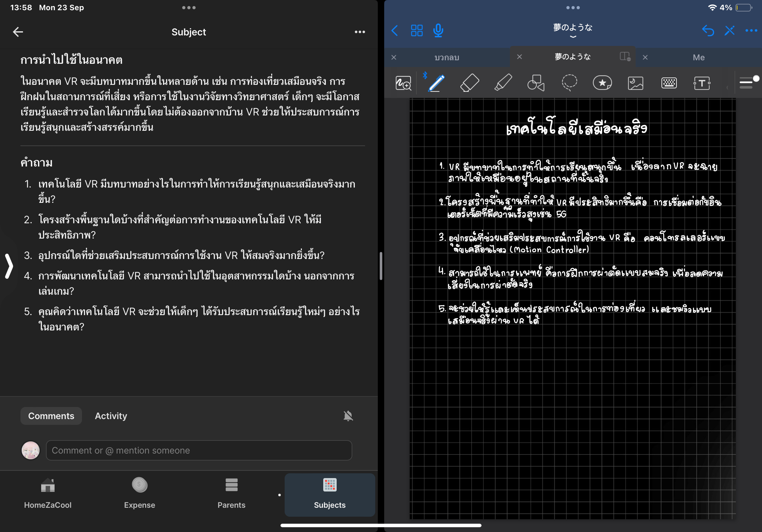Expand the side panel arrow handle
762x532 pixels.
click(9, 266)
